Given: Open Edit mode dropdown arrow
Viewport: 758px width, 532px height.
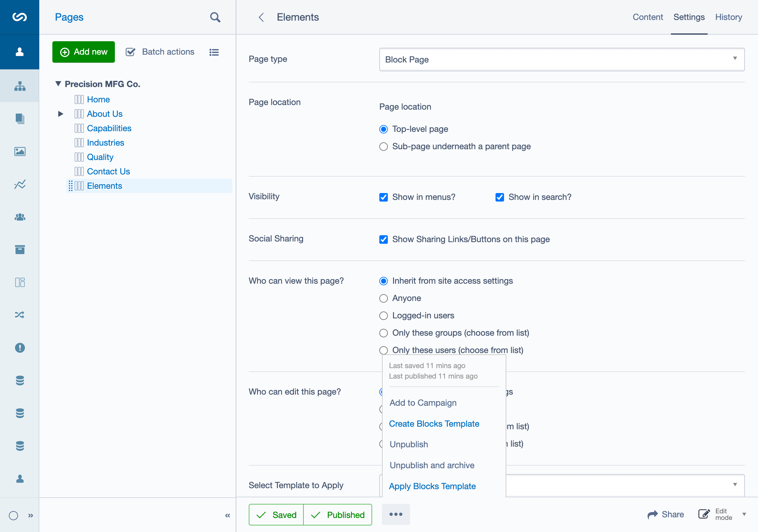Looking at the screenshot, I should 744,514.
